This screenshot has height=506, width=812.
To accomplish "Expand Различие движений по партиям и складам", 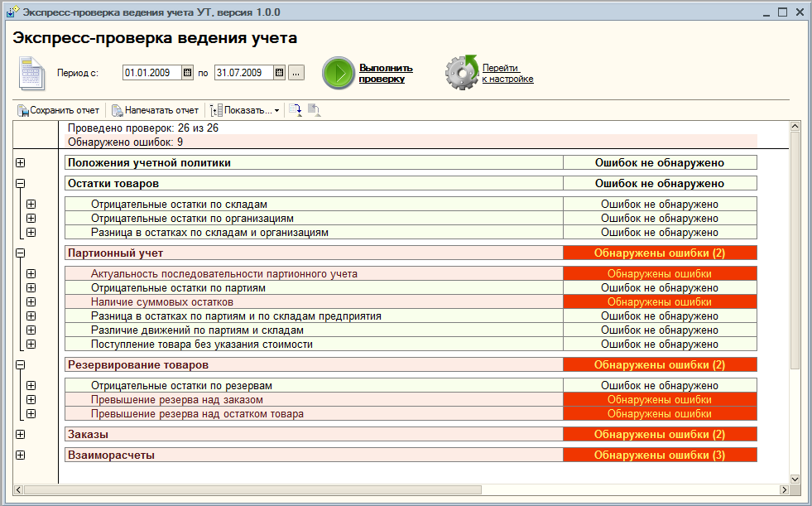I will point(31,330).
